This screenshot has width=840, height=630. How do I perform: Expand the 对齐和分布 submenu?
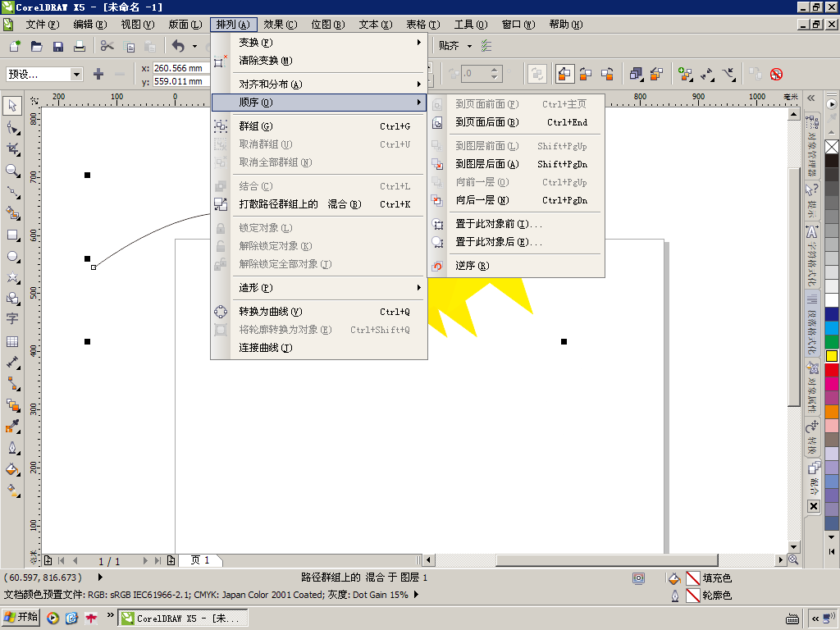(319, 84)
